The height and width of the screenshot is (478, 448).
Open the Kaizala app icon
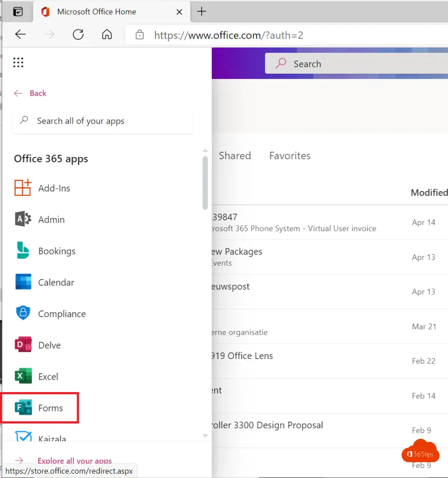[x=23, y=436]
